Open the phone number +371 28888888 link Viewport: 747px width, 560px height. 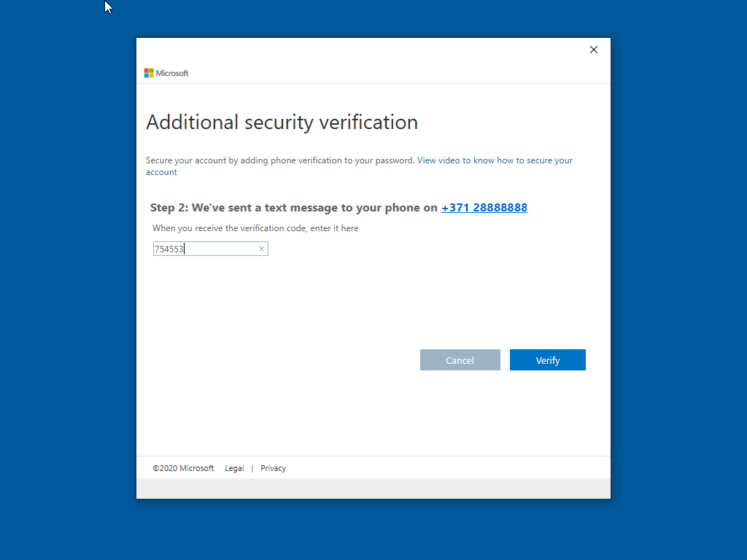[484, 208]
